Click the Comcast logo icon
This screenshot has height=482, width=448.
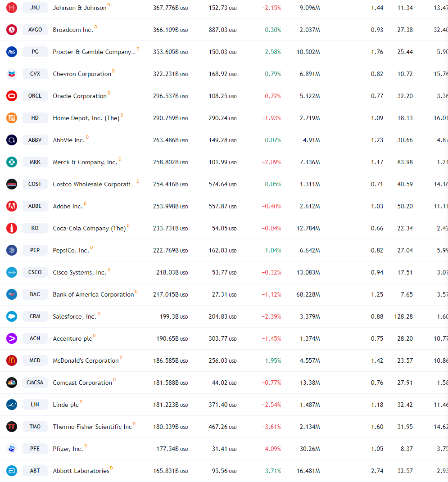pyautogui.click(x=12, y=383)
